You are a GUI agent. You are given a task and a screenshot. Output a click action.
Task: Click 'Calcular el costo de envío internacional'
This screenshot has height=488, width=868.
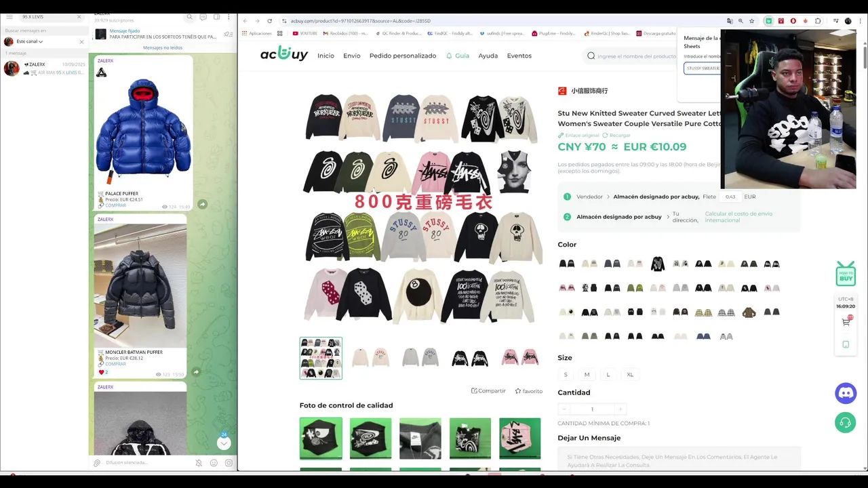click(x=738, y=217)
